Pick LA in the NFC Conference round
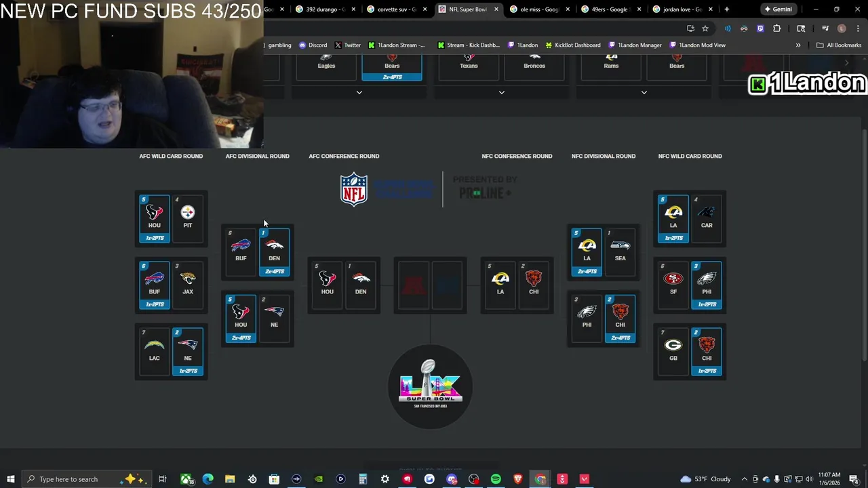Image resolution: width=868 pixels, height=488 pixels. [500, 285]
